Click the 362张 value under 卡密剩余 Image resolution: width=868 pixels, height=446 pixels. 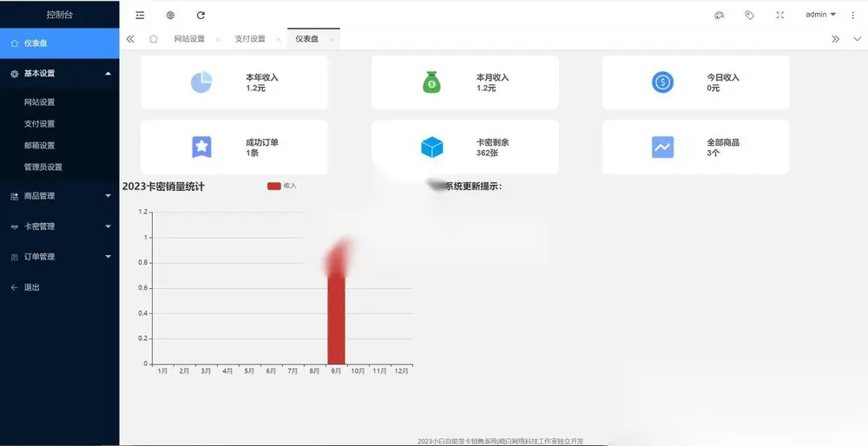(x=487, y=153)
